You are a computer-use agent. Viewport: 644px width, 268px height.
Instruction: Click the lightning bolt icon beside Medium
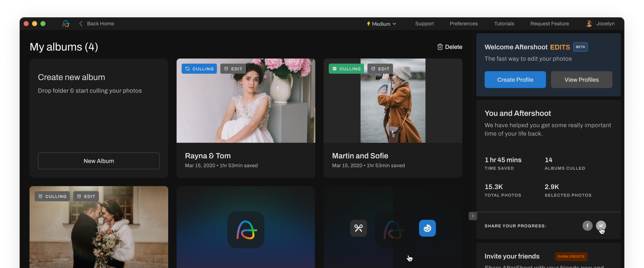pos(368,24)
